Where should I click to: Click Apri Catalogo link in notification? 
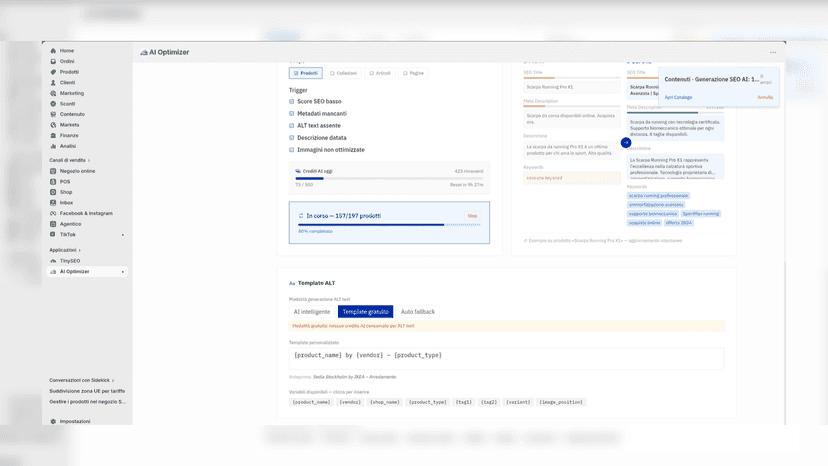[678, 97]
